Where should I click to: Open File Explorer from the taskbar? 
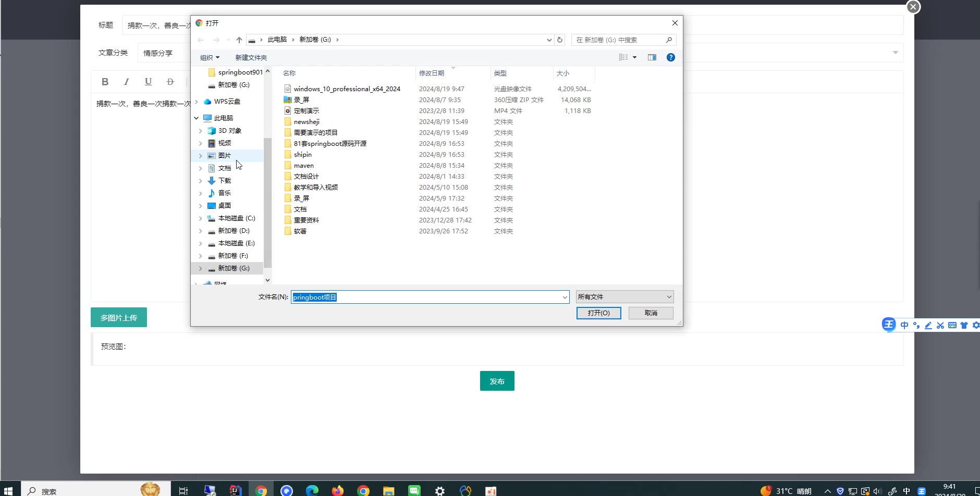(389, 491)
